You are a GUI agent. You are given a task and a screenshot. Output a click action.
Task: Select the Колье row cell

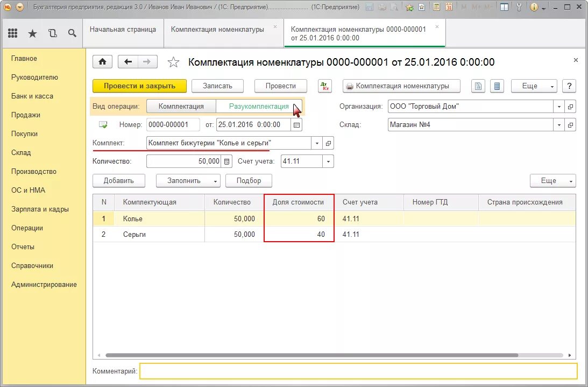[x=159, y=219]
